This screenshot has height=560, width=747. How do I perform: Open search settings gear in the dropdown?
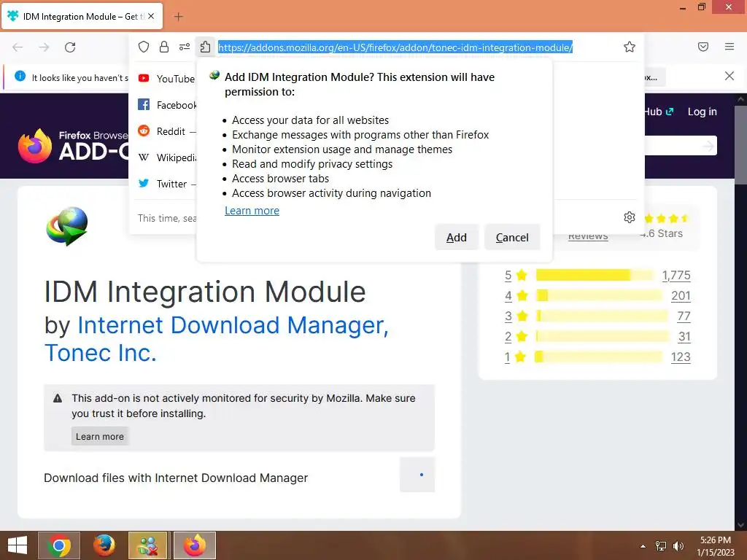630,217
